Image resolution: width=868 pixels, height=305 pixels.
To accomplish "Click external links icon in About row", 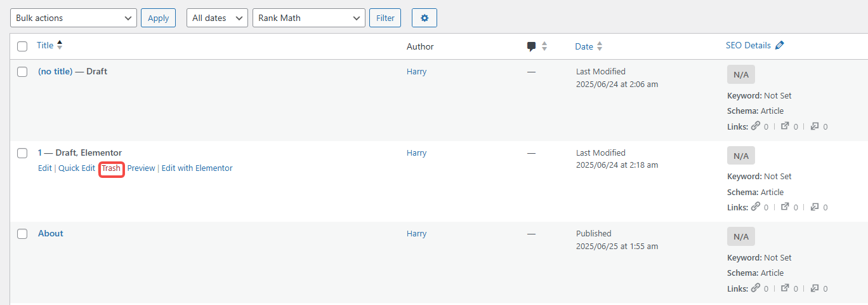I will pyautogui.click(x=785, y=288).
